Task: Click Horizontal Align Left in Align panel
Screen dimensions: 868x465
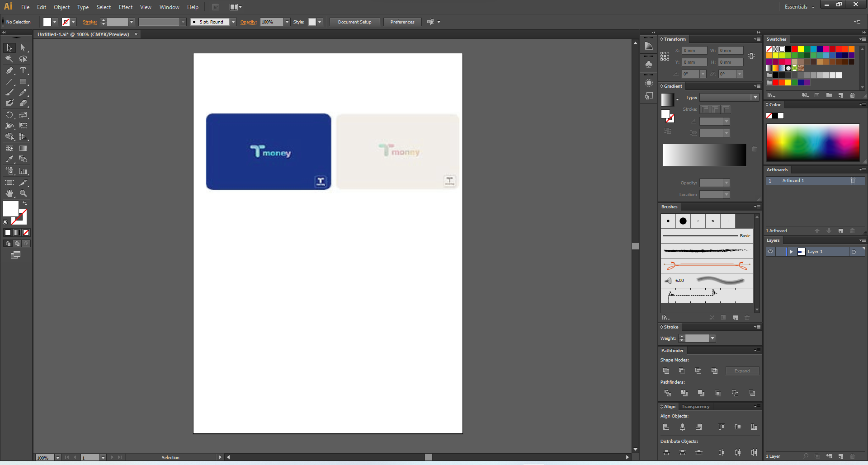Action: [666, 427]
